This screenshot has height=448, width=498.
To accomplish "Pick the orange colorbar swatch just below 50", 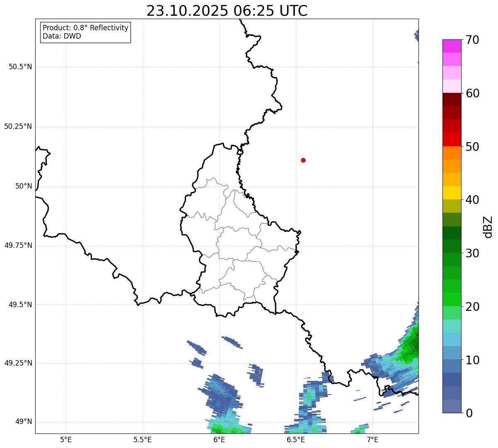I will pos(452,153).
